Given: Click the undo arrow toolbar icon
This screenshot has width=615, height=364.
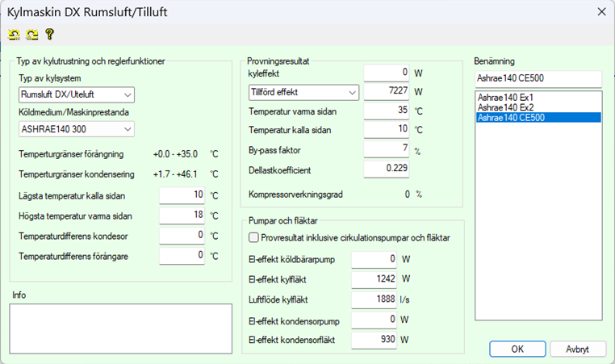Looking at the screenshot, I should 14,34.
